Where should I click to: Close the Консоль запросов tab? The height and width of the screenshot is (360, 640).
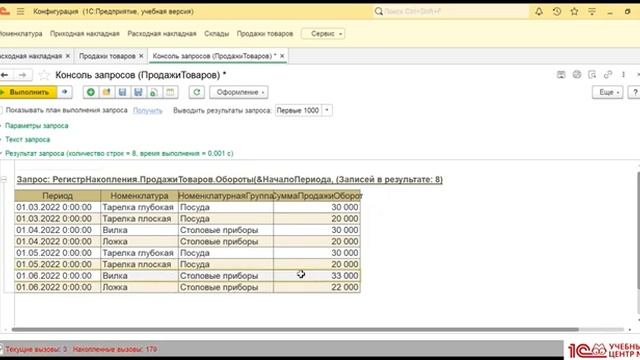tap(282, 56)
